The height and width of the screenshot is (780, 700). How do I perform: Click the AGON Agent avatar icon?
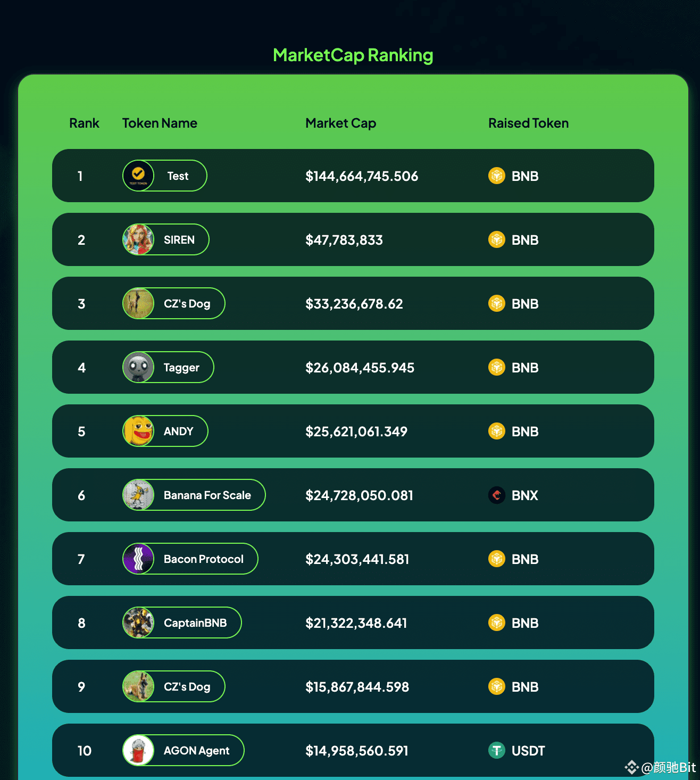pos(138,750)
